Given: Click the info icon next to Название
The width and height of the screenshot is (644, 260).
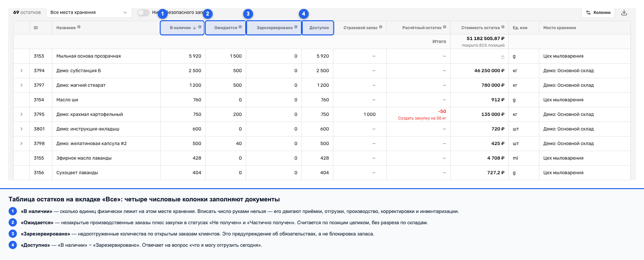Looking at the screenshot, I should (x=79, y=27).
